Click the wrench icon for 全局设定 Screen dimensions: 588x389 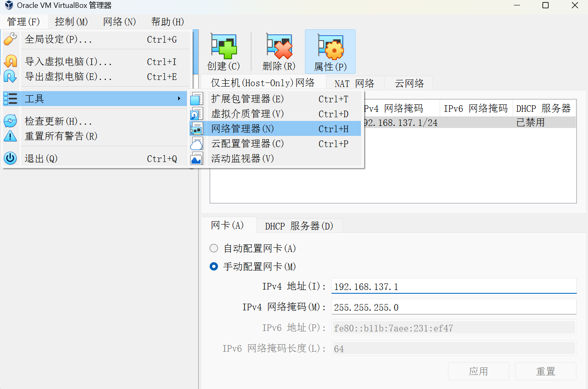point(10,39)
